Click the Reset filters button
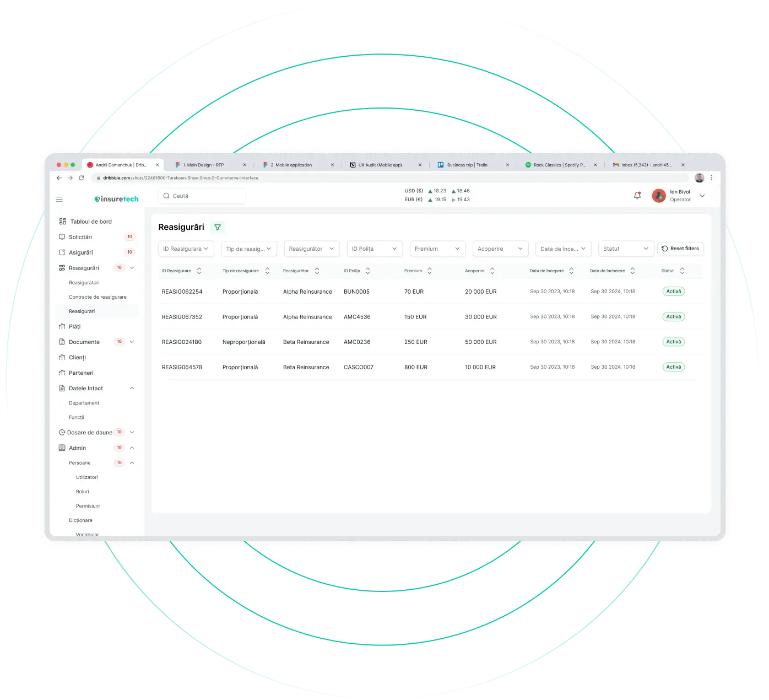Viewport: 769px width, 700px height. [x=680, y=249]
